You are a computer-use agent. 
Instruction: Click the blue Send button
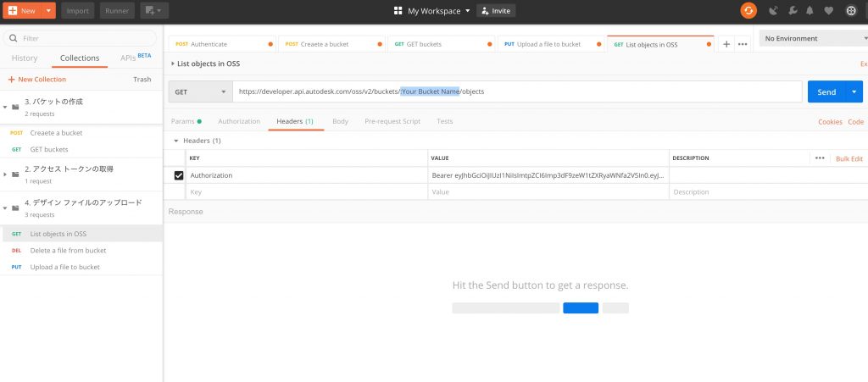tap(826, 91)
